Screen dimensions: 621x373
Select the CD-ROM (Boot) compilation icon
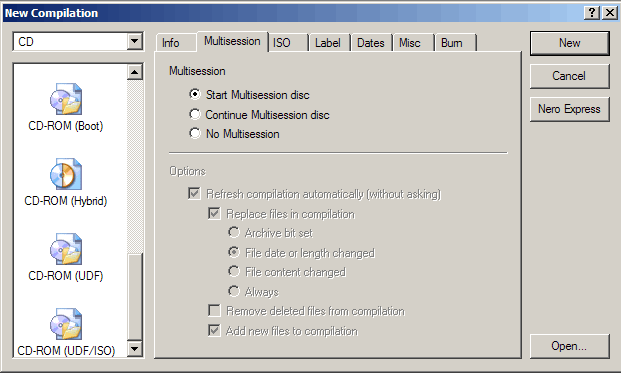click(x=66, y=99)
